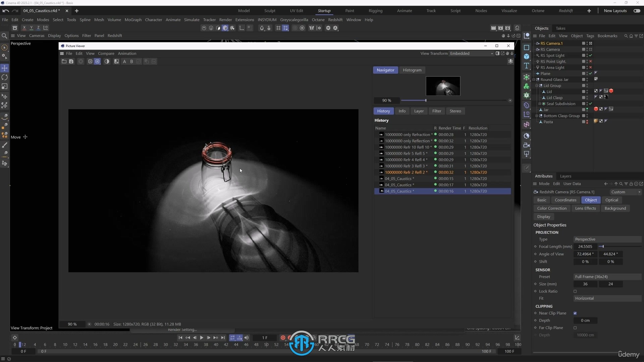This screenshot has height=362, width=644.
Task: Enable Lock Ratio checkbox
Action: coord(575,291)
